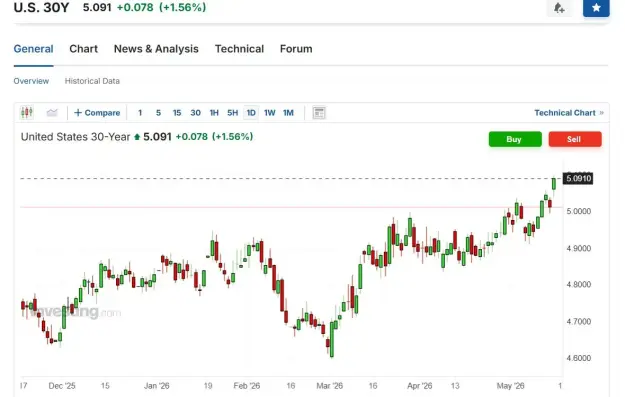Set chart interval to 1 minute
625x397 pixels.
pyautogui.click(x=140, y=113)
